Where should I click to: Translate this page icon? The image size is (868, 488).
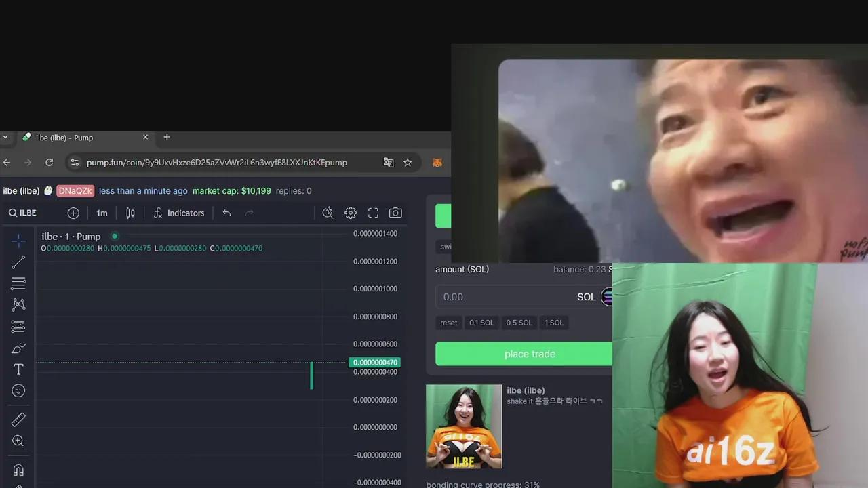[389, 163]
